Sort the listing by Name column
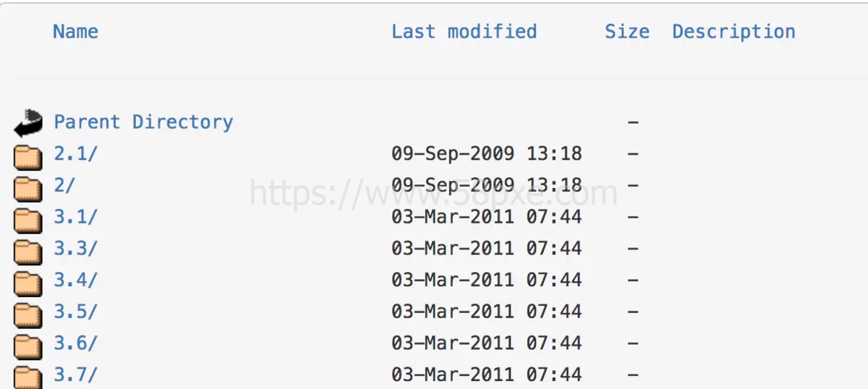 75,32
